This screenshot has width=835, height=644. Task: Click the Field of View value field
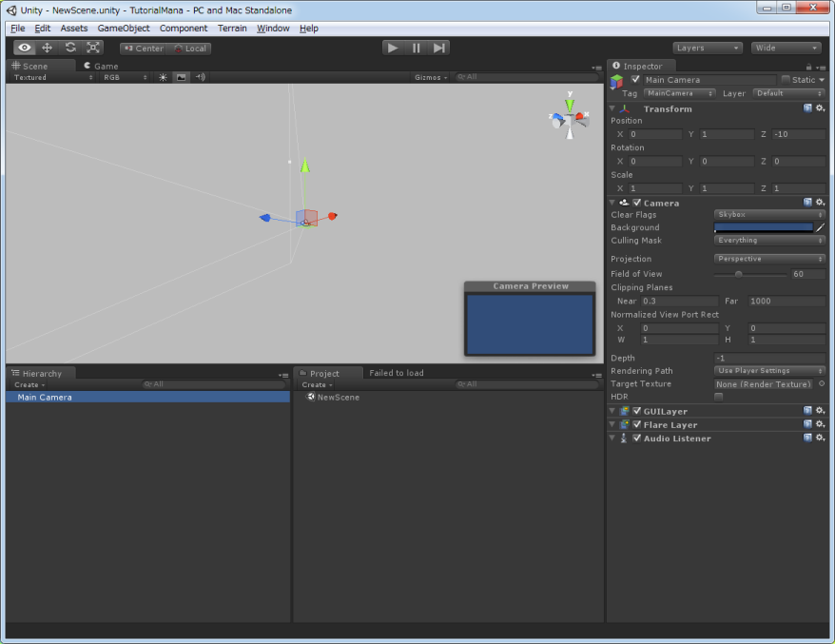807,274
